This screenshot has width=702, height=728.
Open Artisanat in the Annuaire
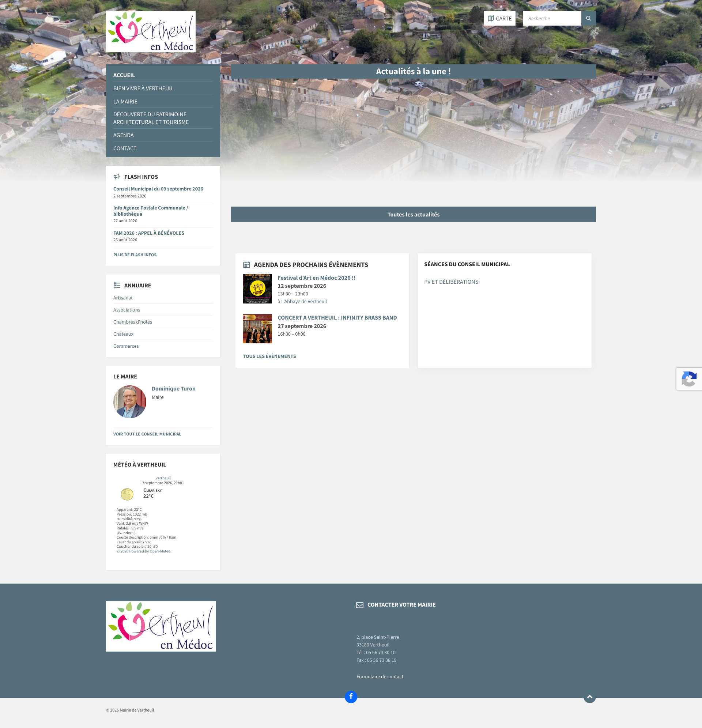click(123, 298)
